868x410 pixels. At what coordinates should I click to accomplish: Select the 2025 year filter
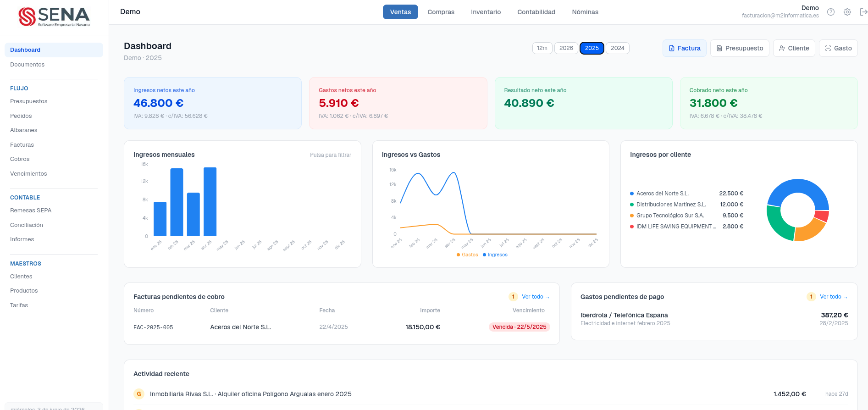592,48
